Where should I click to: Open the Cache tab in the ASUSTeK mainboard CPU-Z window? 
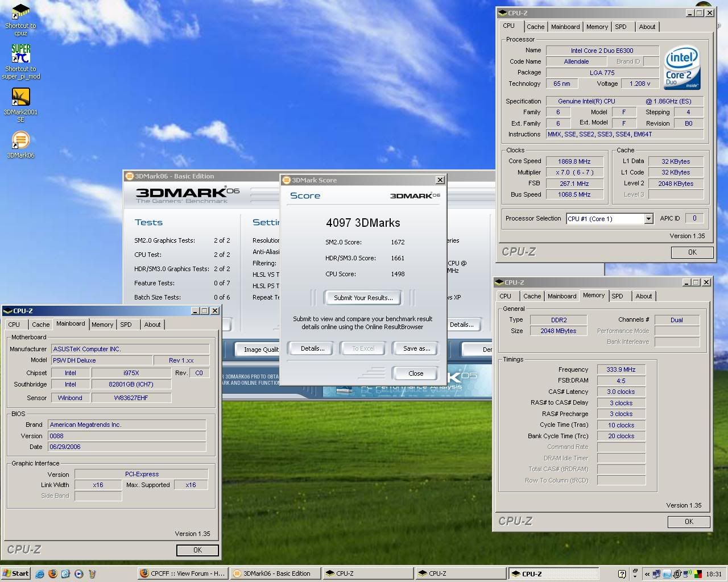coord(40,325)
